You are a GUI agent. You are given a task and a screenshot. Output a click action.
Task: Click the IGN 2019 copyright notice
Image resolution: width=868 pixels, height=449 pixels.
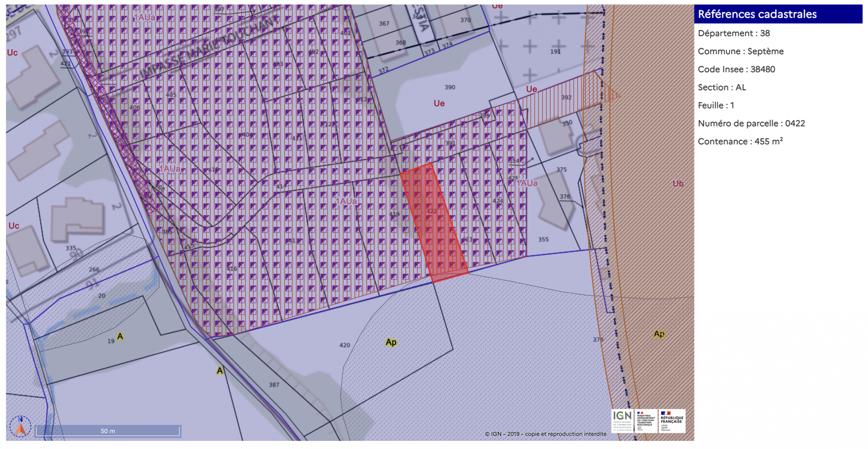coord(546,434)
